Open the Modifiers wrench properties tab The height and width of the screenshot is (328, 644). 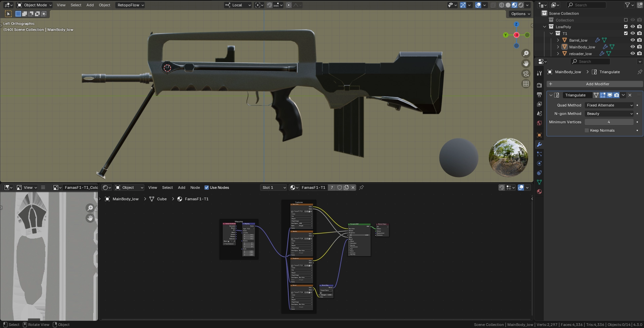pos(539,145)
